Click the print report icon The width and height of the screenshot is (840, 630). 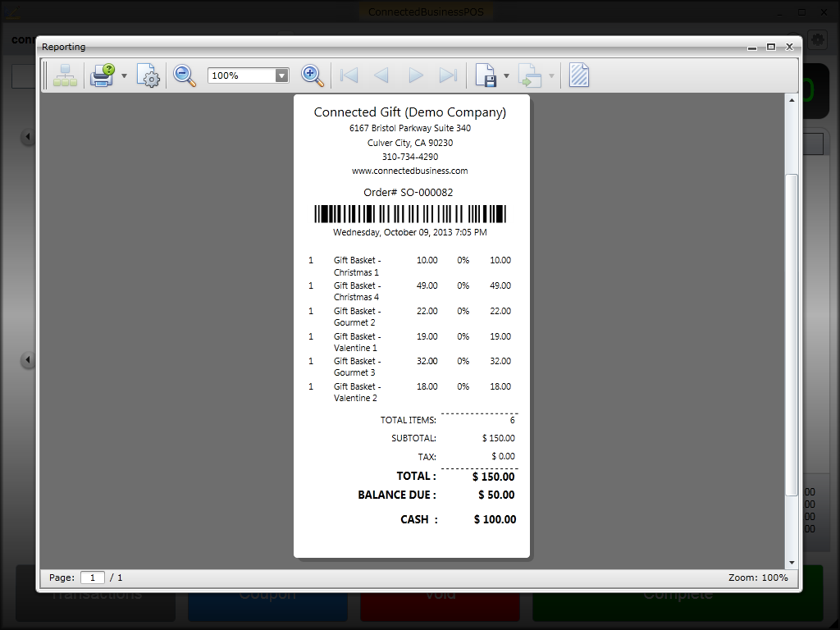(103, 75)
